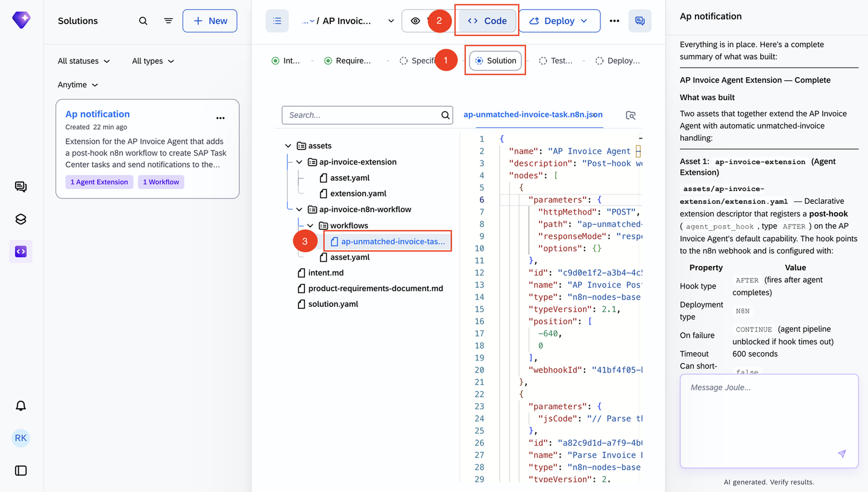
Task: Click the 1 Workflow tag
Action: (161, 182)
